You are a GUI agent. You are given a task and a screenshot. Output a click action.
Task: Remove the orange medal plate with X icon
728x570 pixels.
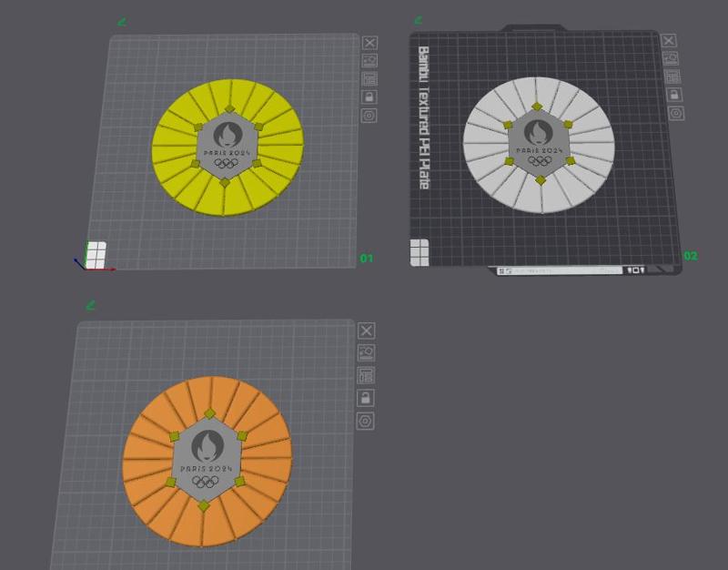pos(367,331)
